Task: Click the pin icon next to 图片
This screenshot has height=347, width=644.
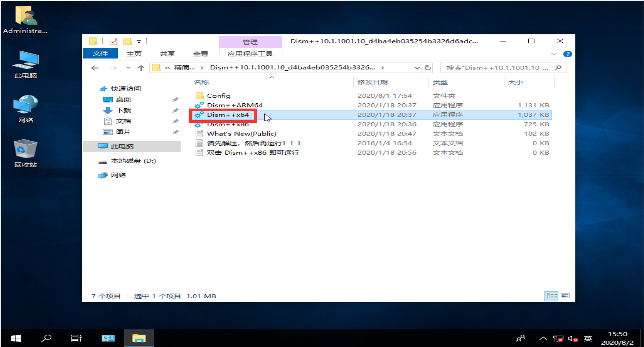Action: (x=175, y=132)
